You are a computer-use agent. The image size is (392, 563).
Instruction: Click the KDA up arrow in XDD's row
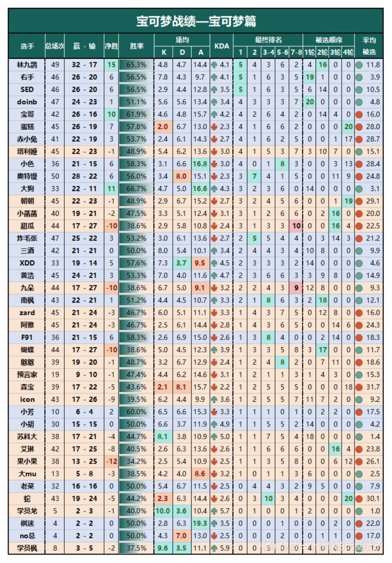pyautogui.click(x=214, y=263)
